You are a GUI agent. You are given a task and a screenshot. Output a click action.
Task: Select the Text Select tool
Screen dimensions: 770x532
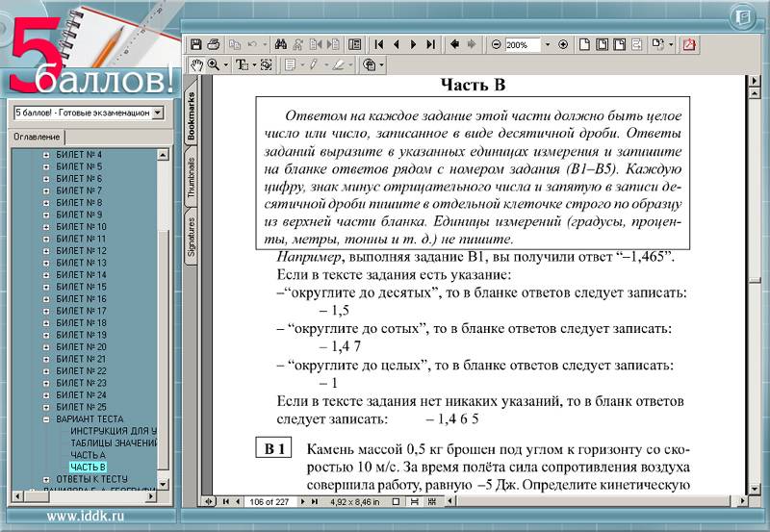242,64
